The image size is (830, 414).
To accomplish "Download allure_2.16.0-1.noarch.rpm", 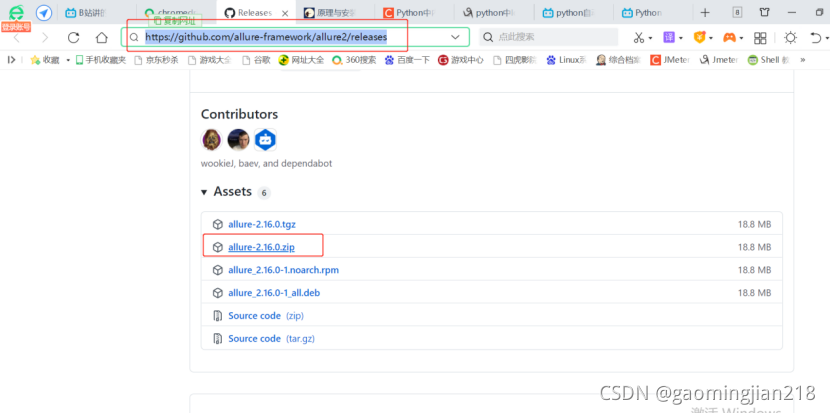I will pyautogui.click(x=284, y=270).
